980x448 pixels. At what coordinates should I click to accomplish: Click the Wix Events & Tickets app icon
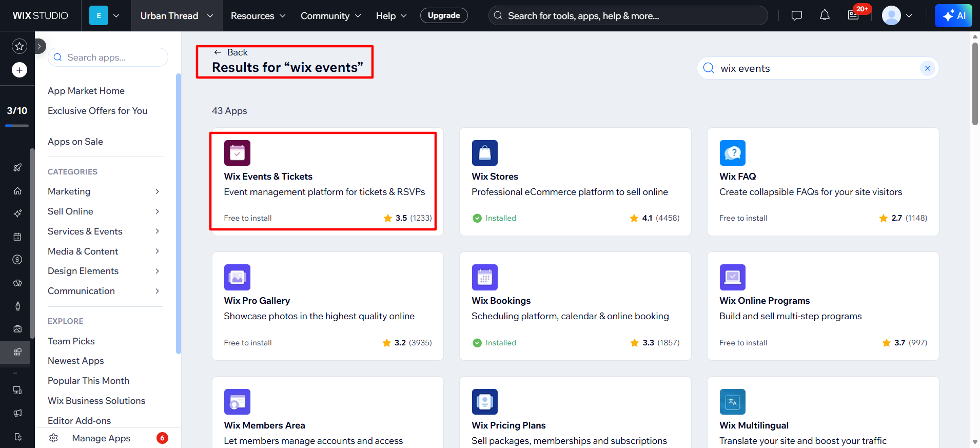click(237, 153)
